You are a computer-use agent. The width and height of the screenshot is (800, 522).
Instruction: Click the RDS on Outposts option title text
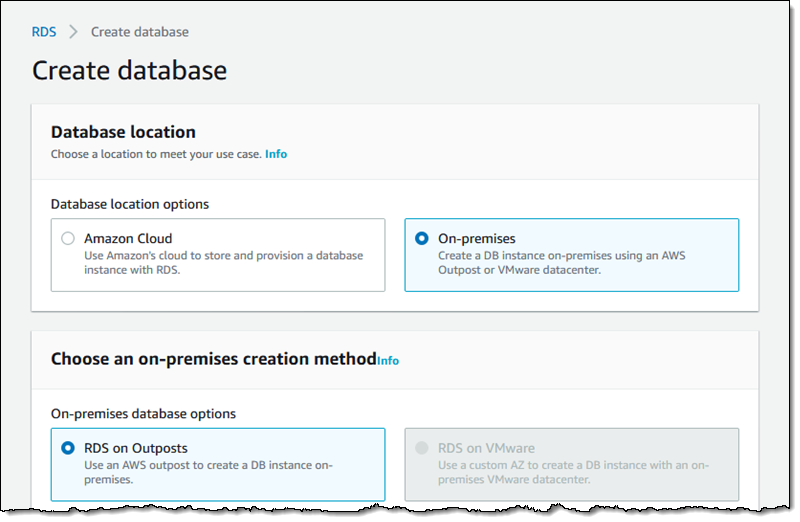136,448
